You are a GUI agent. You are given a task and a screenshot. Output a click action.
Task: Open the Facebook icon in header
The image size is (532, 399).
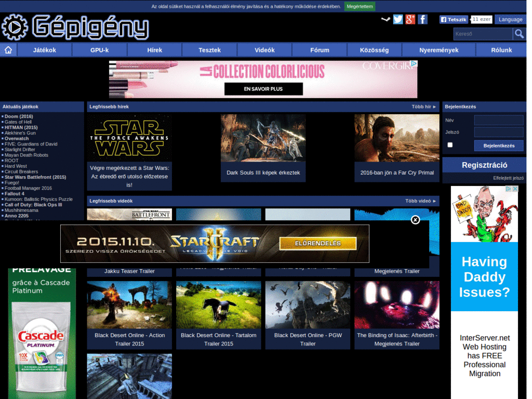point(422,19)
